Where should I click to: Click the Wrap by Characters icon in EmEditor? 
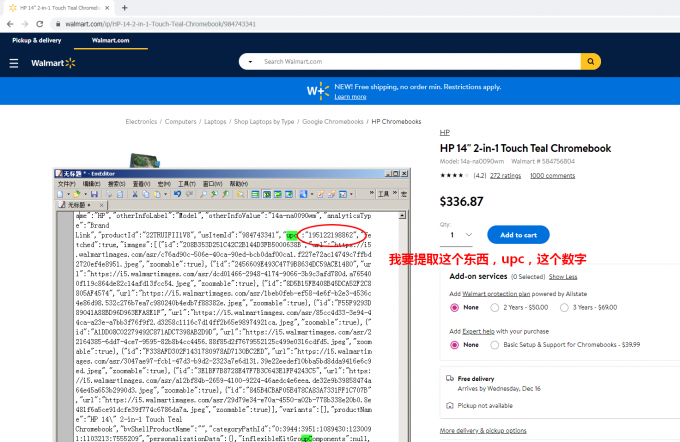tap(267, 194)
